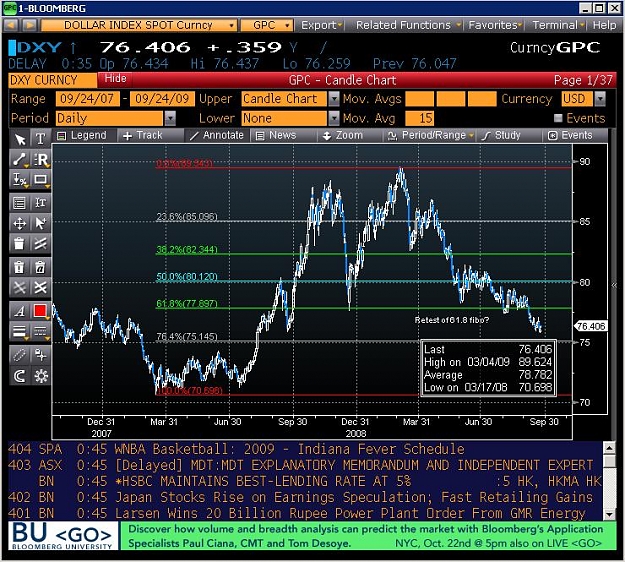Open the dashed line style selector
The height and width of the screenshot is (562, 625).
[x=40, y=331]
